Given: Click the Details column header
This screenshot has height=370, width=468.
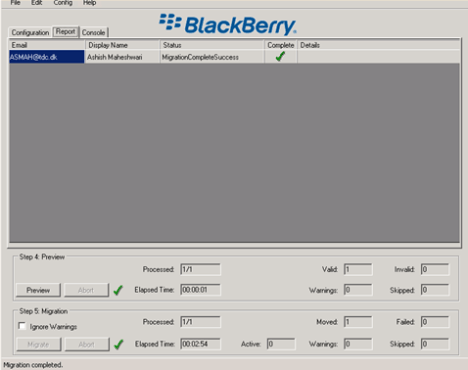Looking at the screenshot, I should [379, 45].
